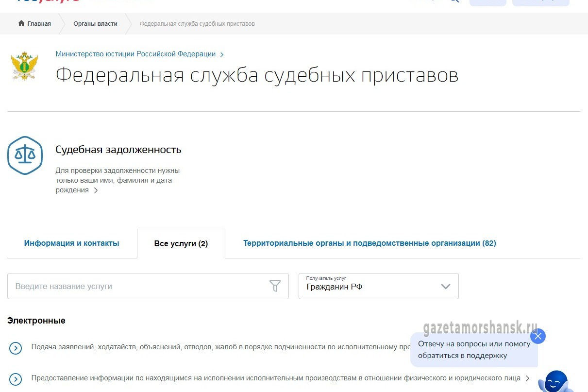Click the home icon in breadcrumbs
Image resolution: width=588 pixels, height=392 pixels.
click(21, 23)
